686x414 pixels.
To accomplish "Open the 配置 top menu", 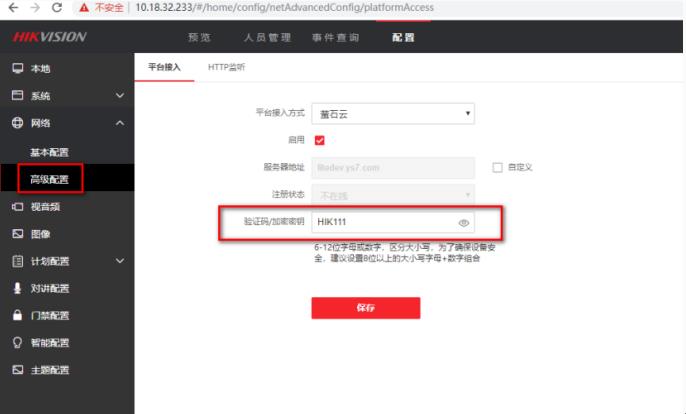I will (403, 38).
